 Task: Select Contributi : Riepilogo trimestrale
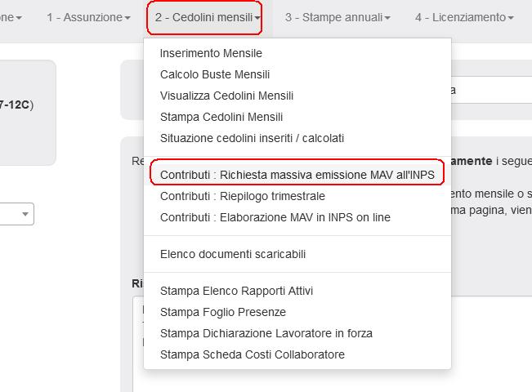coord(243,196)
